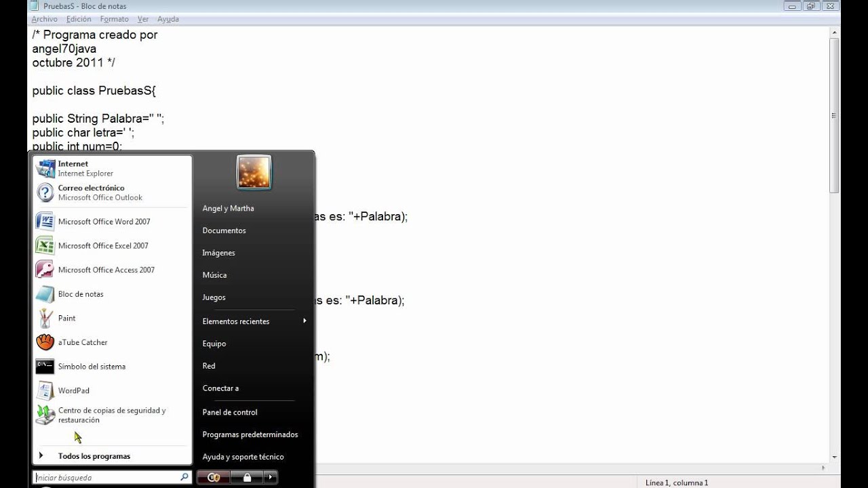Image resolution: width=868 pixels, height=488 pixels.
Task: Select Correo electrónico label
Action: coord(91,188)
